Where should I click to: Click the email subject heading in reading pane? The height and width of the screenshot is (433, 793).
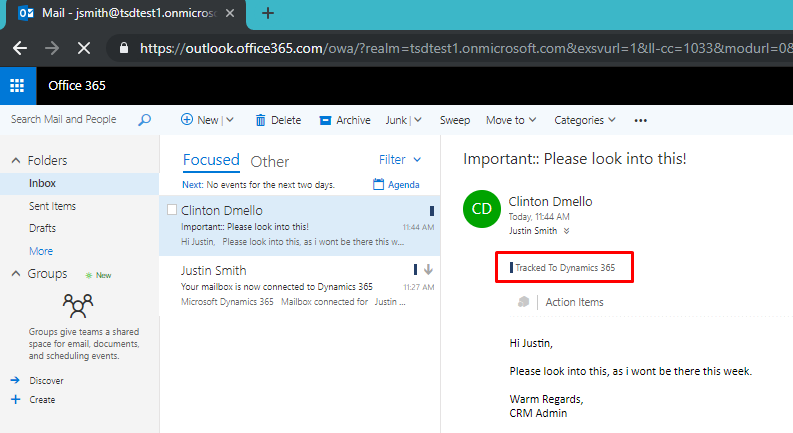coord(575,159)
